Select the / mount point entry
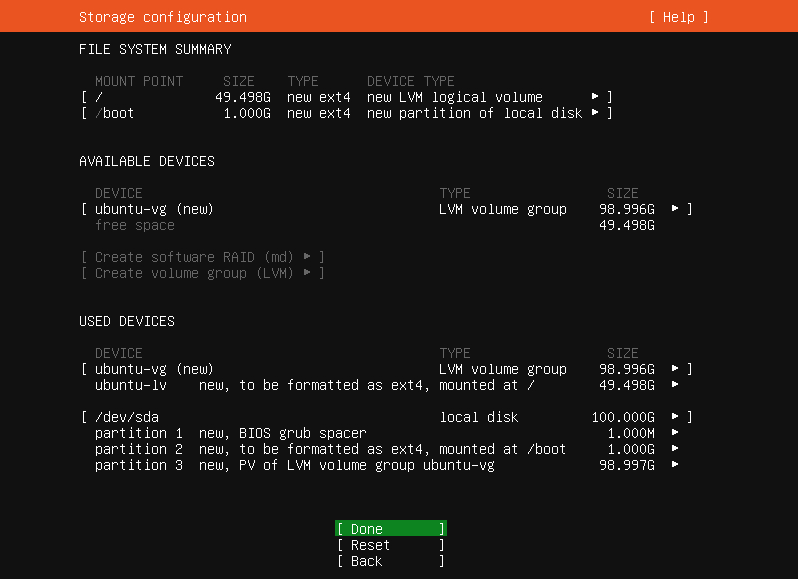 [99, 97]
